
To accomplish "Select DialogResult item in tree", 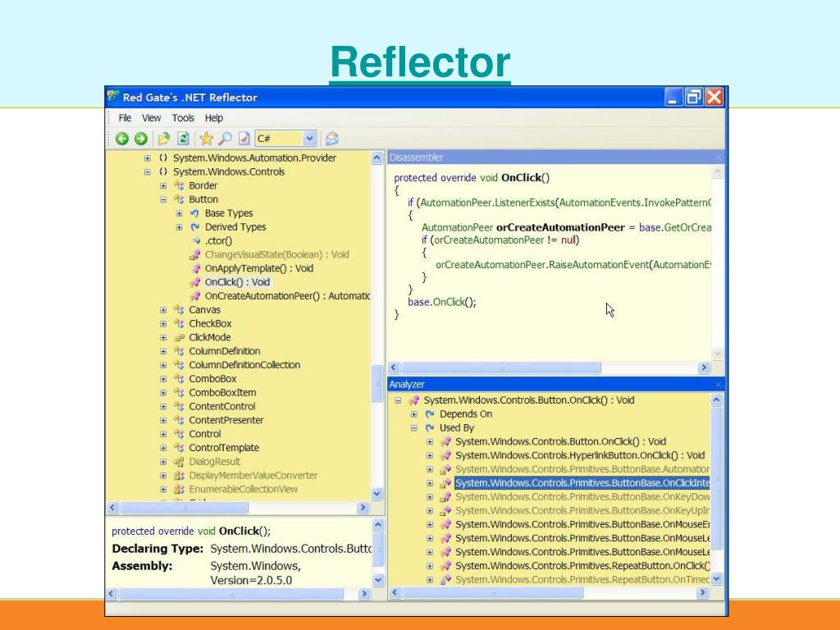I will click(x=214, y=462).
